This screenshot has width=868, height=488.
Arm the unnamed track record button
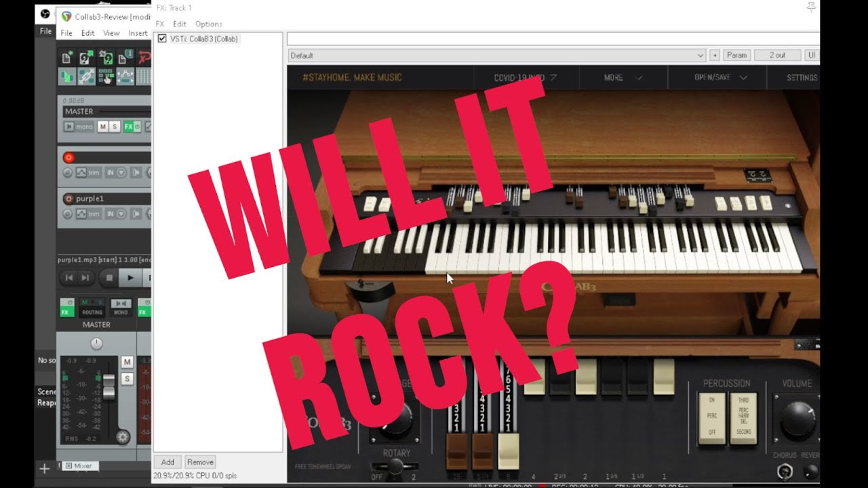pos(68,157)
